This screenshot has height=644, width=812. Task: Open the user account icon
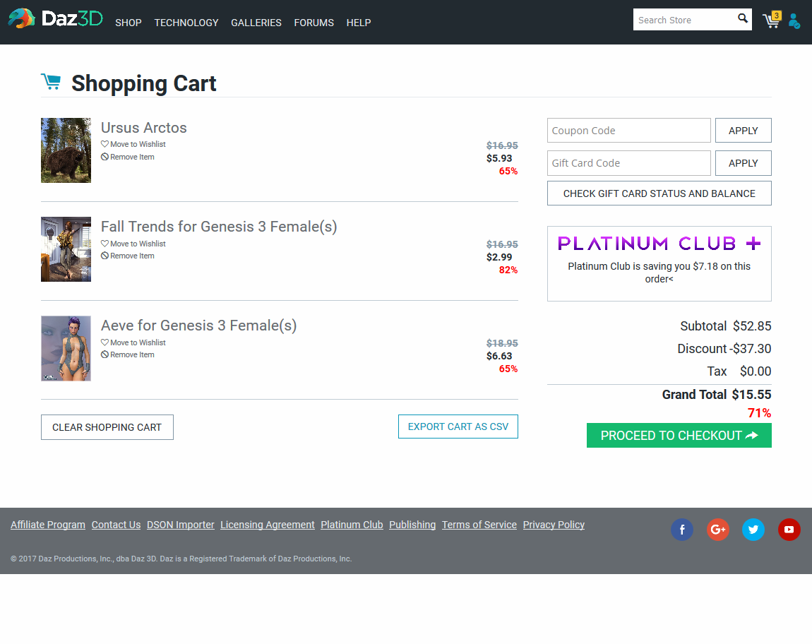click(794, 21)
